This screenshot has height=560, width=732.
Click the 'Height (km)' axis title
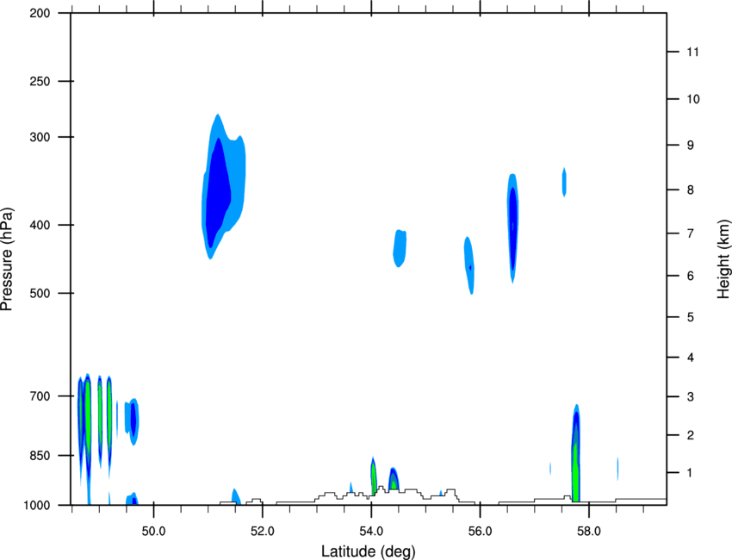click(x=723, y=259)
